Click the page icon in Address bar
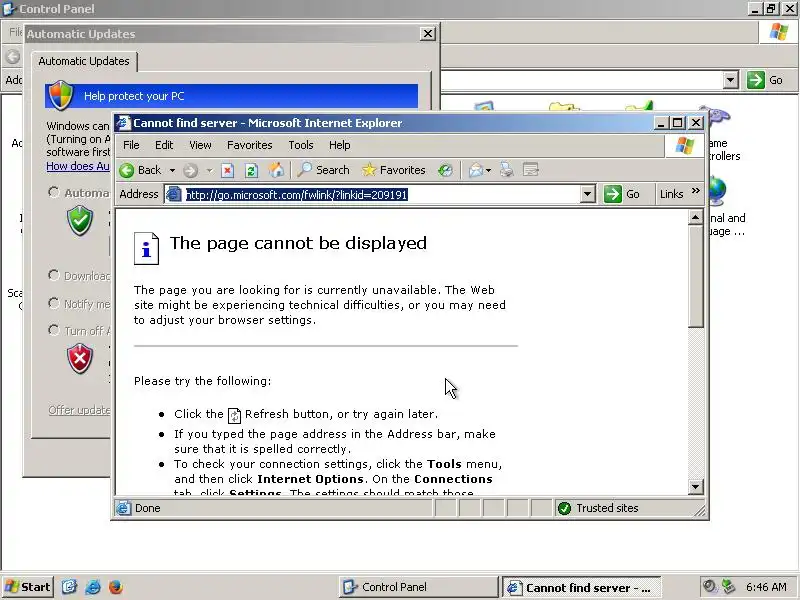This screenshot has width=800, height=600. coord(174,194)
